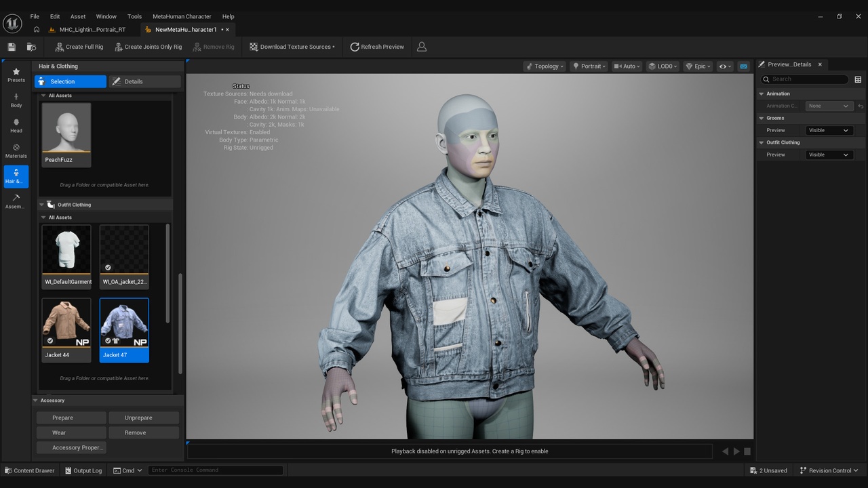Viewport: 868px width, 488px height.
Task: Switch to the Details tab in Hair & Clothing
Action: [x=145, y=81]
